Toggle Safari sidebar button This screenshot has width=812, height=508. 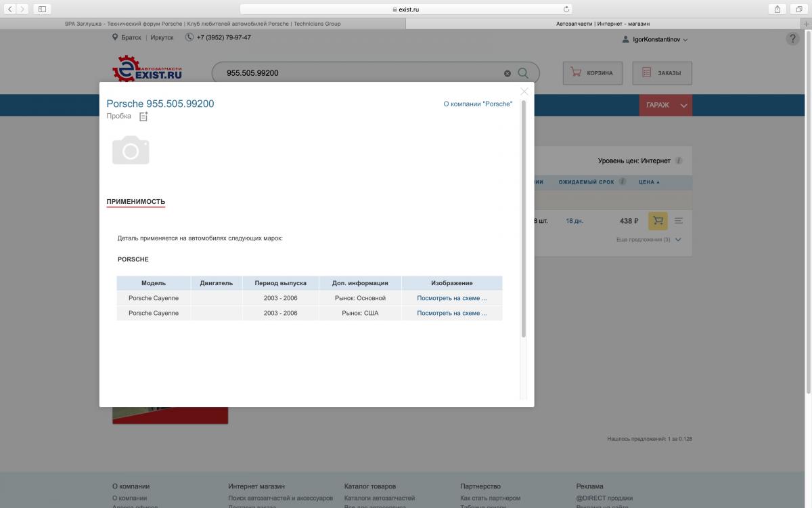42,9
